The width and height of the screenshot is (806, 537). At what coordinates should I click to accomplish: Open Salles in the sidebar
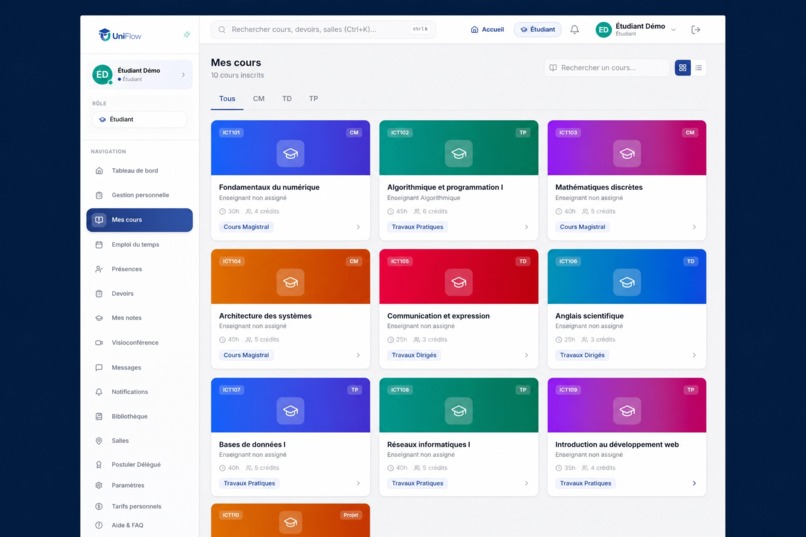click(x=139, y=441)
